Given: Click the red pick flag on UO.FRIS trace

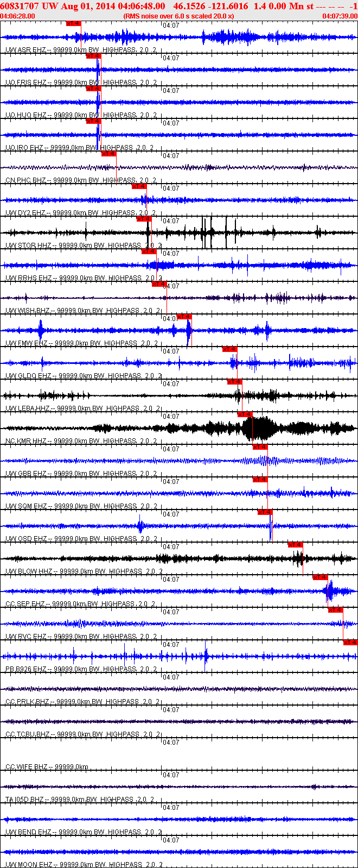Looking at the screenshot, I should pos(93,56).
